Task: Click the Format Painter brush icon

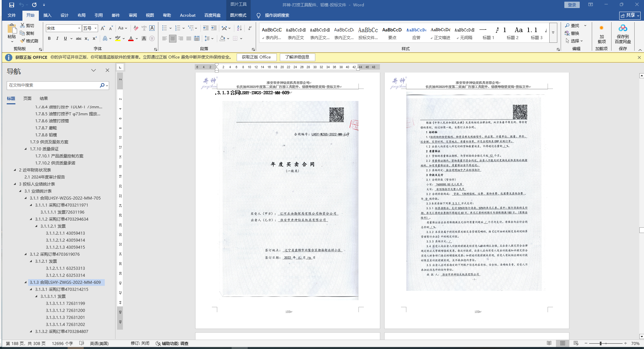Action: [x=23, y=41]
